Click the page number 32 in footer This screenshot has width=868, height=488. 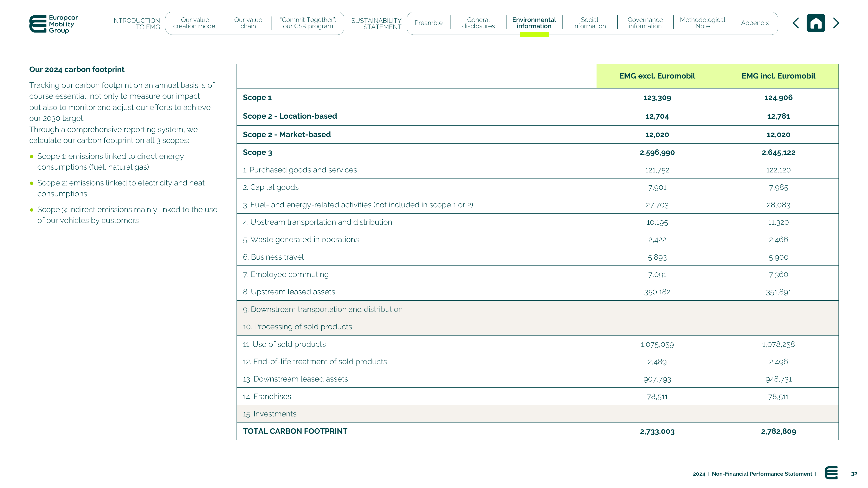[x=854, y=474]
